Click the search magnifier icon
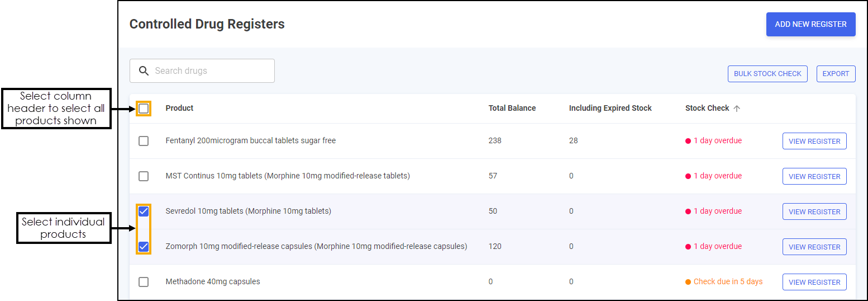The image size is (868, 301). [x=144, y=71]
